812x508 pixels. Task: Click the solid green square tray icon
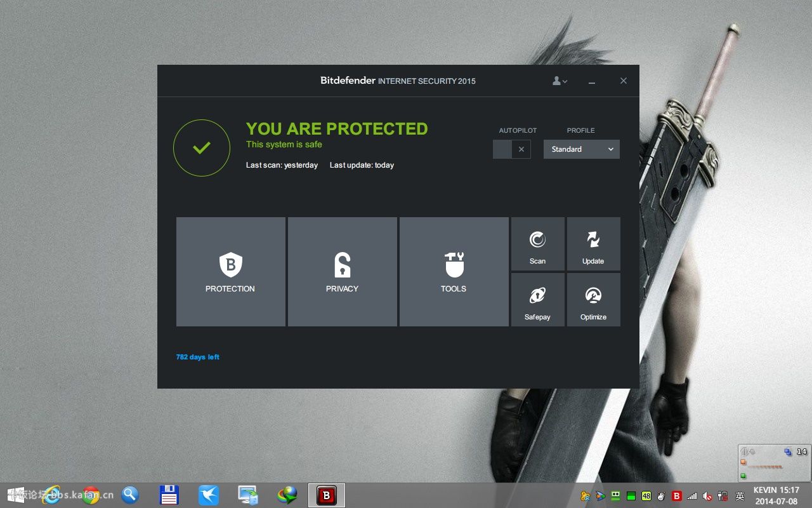tap(631, 496)
